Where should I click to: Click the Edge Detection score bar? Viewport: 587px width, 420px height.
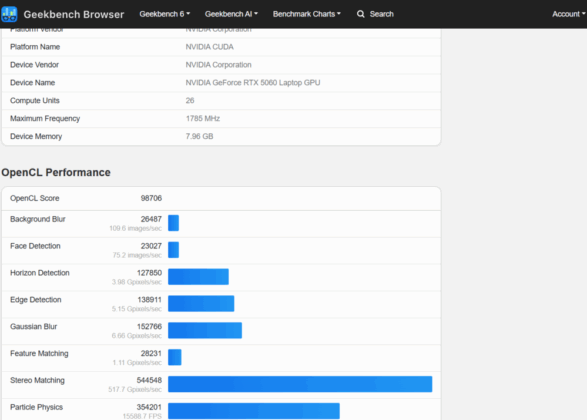(x=201, y=304)
